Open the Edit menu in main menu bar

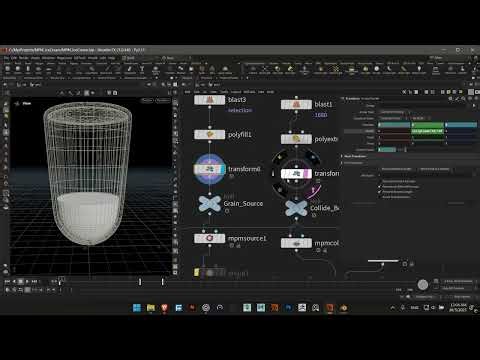[14, 58]
